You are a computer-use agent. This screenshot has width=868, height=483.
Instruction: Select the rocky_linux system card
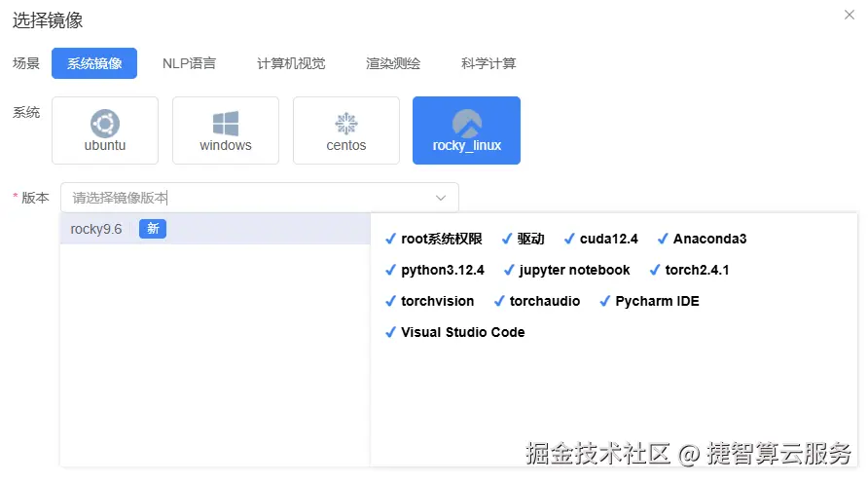pyautogui.click(x=467, y=130)
